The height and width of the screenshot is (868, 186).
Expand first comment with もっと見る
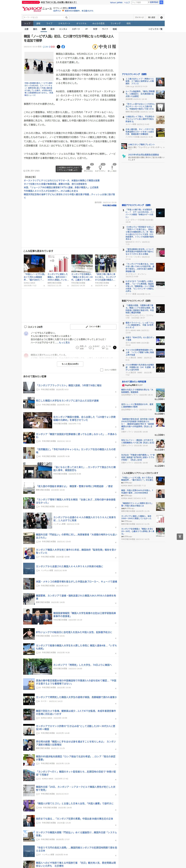[x=64, y=342]
